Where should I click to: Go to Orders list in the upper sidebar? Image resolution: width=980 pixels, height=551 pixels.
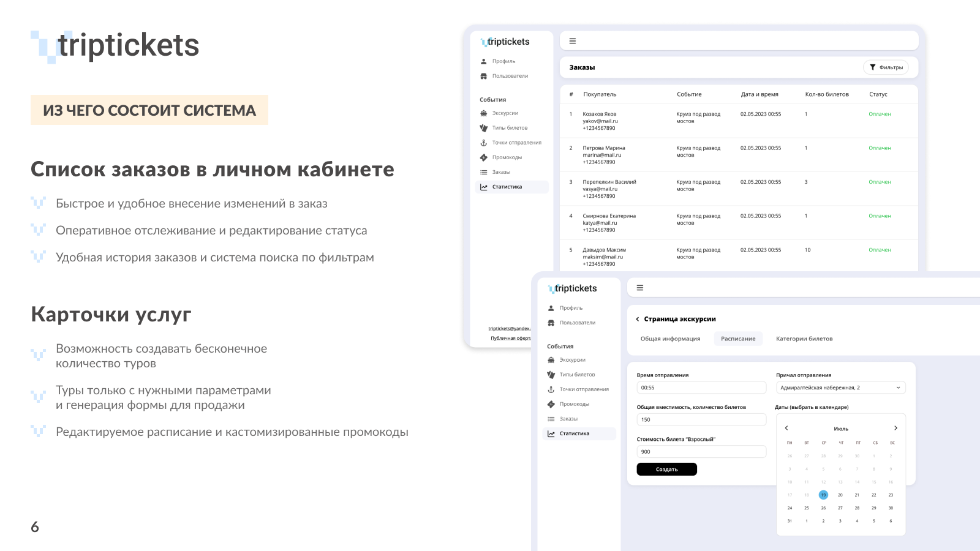click(x=500, y=172)
